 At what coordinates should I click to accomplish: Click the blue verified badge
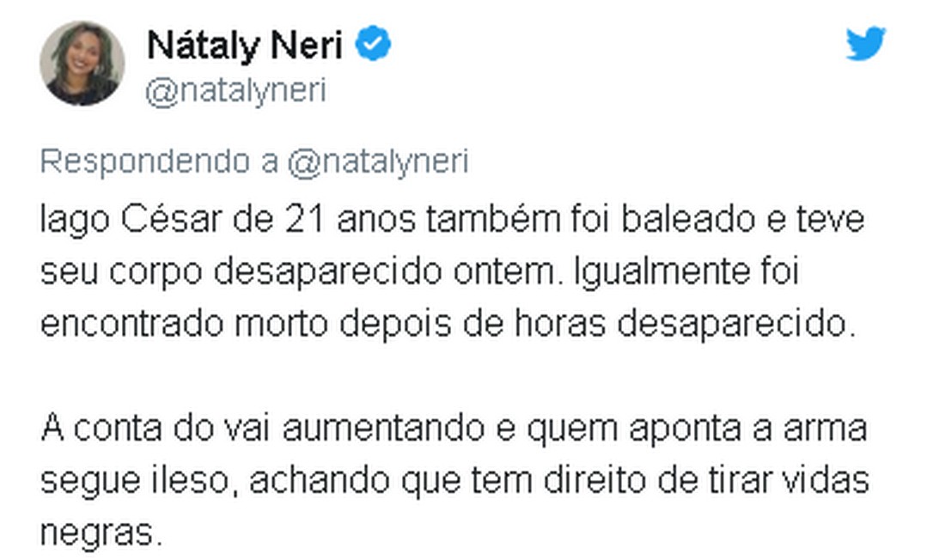click(x=374, y=44)
